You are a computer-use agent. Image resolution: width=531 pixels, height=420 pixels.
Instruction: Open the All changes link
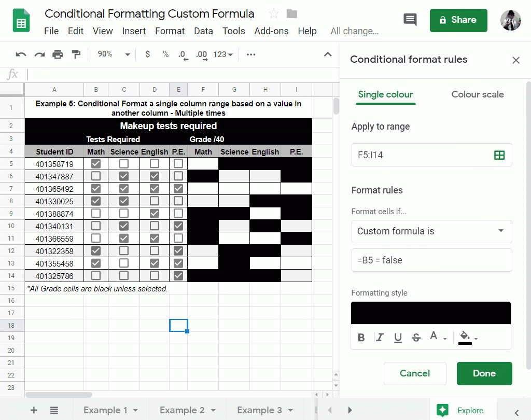pos(354,31)
